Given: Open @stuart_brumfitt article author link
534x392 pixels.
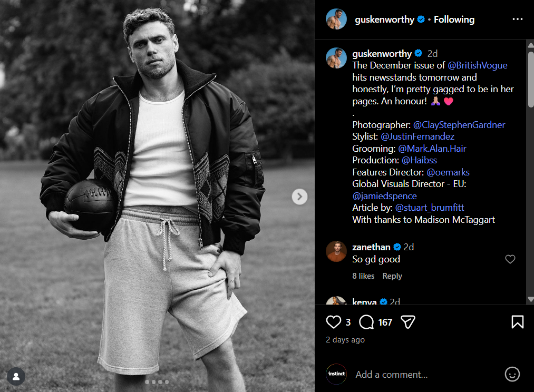Looking at the screenshot, I should point(430,208).
